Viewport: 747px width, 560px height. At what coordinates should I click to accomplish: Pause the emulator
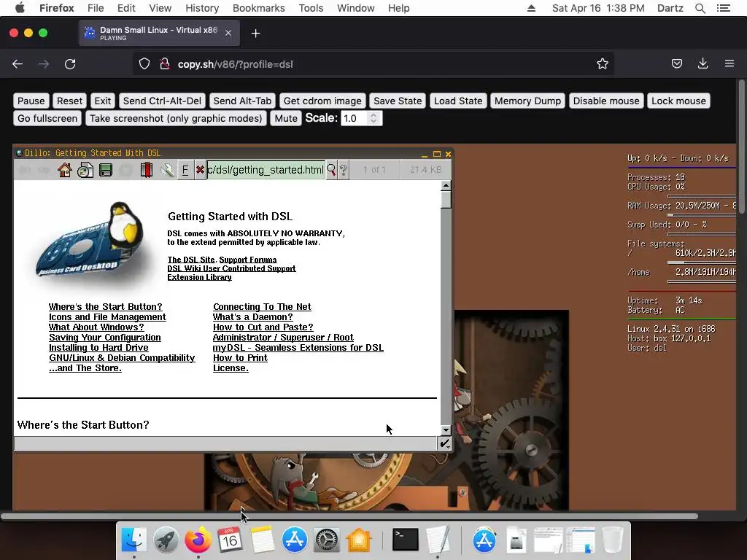click(31, 101)
